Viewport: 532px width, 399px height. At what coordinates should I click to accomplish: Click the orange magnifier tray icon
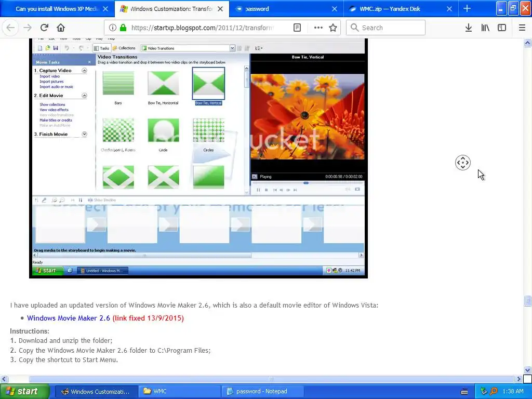point(494,391)
